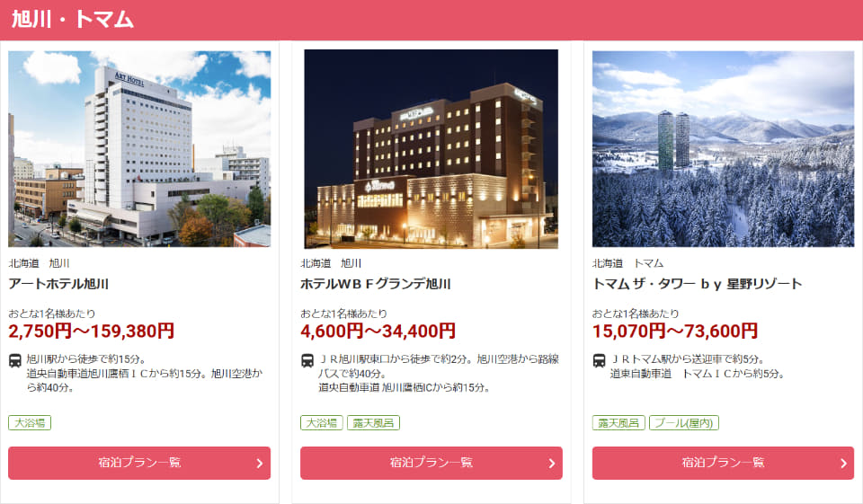
Task: Select the night photo of ホテルWBFグランデ旭川
Action: coord(431,148)
